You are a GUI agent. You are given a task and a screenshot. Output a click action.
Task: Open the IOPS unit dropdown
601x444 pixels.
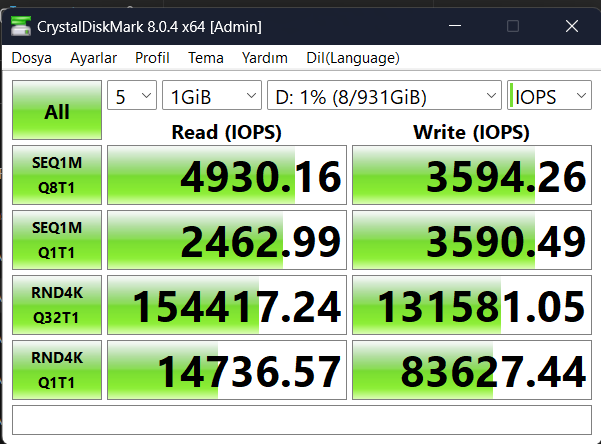pyautogui.click(x=549, y=95)
